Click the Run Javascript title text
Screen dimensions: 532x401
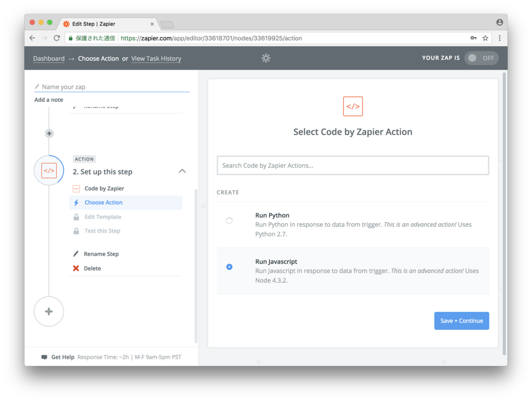276,262
